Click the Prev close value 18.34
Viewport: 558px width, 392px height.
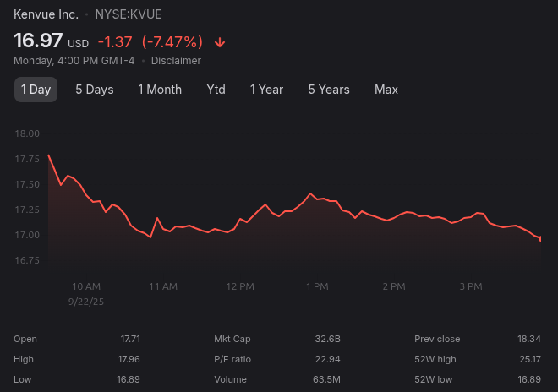529,339
